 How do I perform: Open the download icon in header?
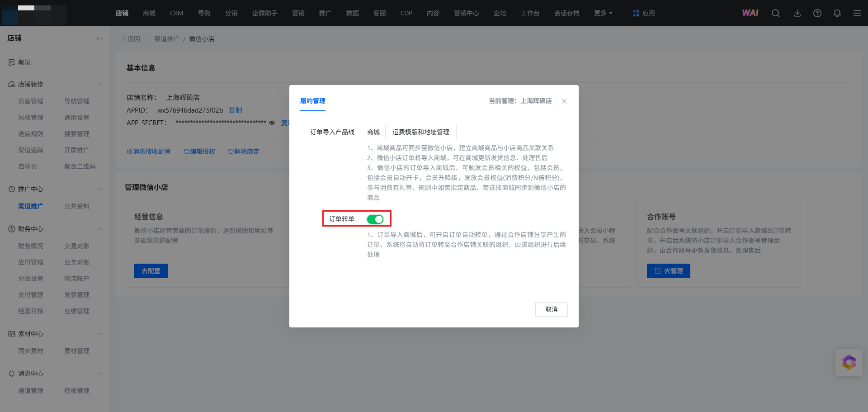point(797,13)
